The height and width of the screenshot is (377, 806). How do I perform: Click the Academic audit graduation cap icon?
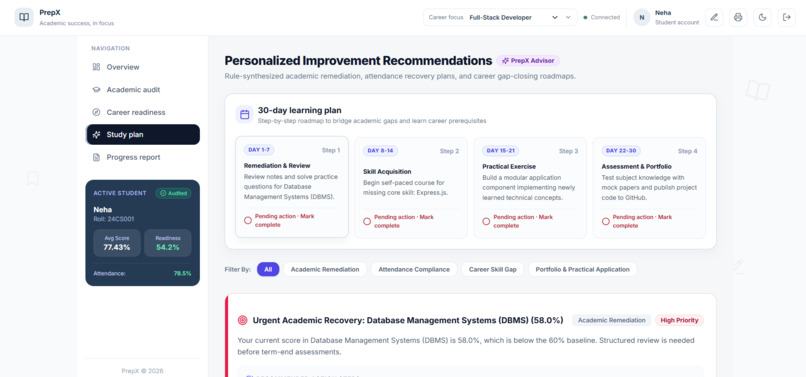96,89
